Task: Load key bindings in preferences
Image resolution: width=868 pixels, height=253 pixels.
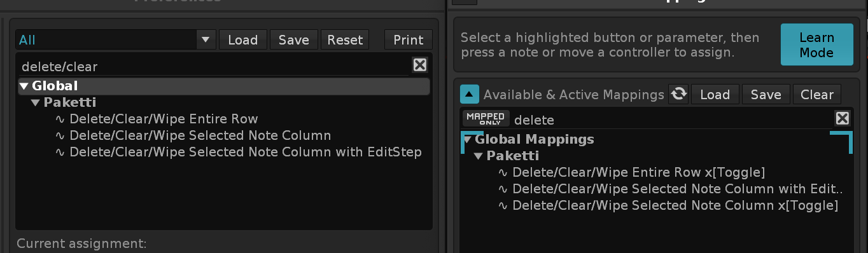Action: point(242,39)
